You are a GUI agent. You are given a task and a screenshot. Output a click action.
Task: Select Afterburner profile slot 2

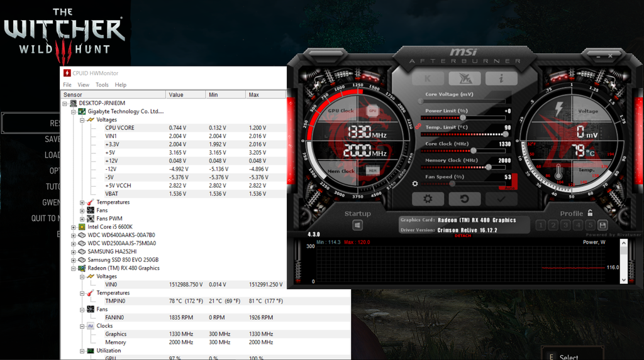coord(553,225)
